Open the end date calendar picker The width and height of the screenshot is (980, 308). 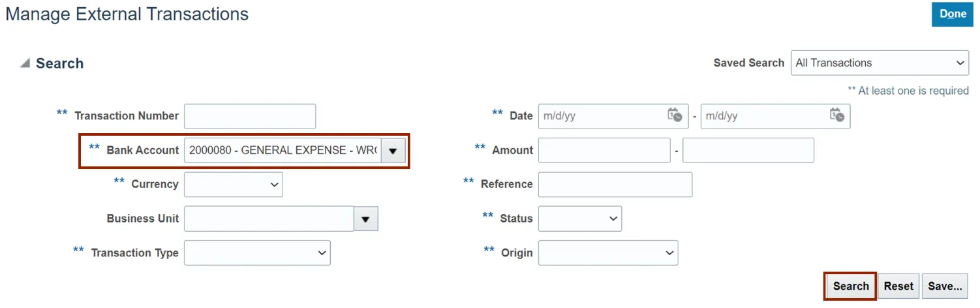tap(836, 115)
